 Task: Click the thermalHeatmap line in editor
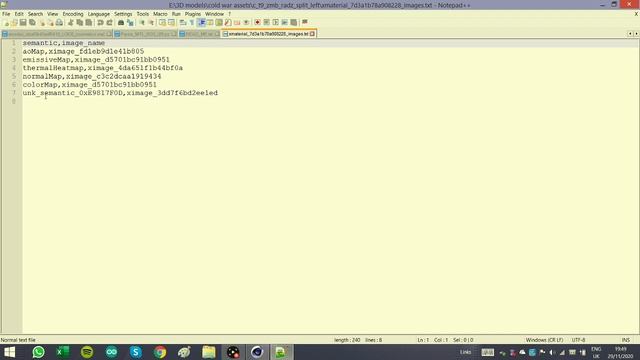[102, 68]
